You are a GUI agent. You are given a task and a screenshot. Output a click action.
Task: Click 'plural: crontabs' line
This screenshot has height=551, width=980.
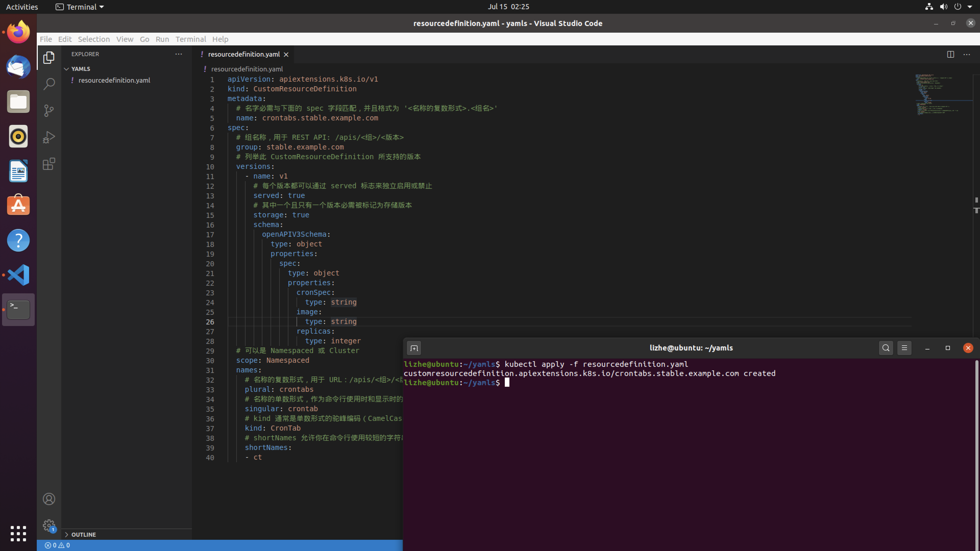click(x=279, y=389)
